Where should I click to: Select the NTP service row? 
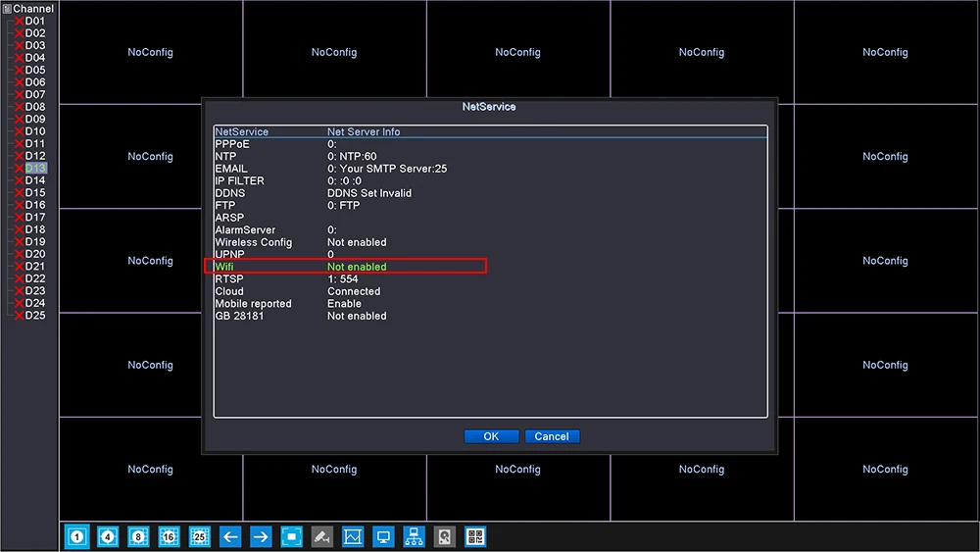point(491,156)
